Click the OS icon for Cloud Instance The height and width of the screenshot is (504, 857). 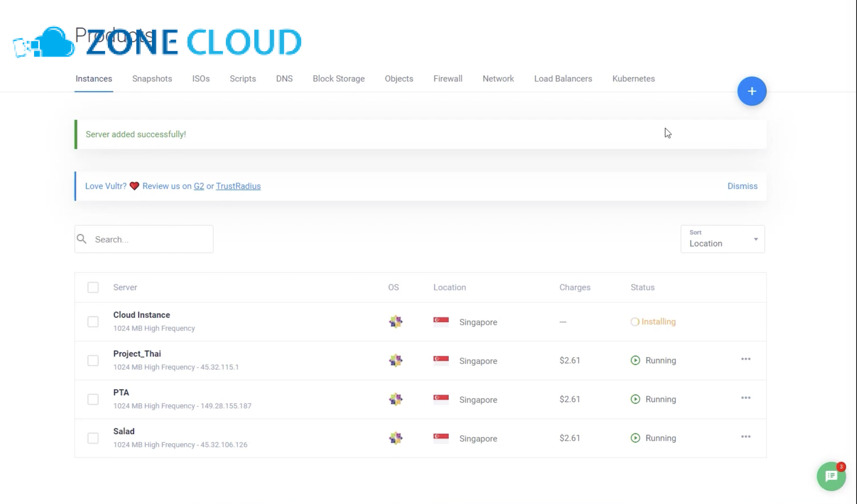point(395,322)
